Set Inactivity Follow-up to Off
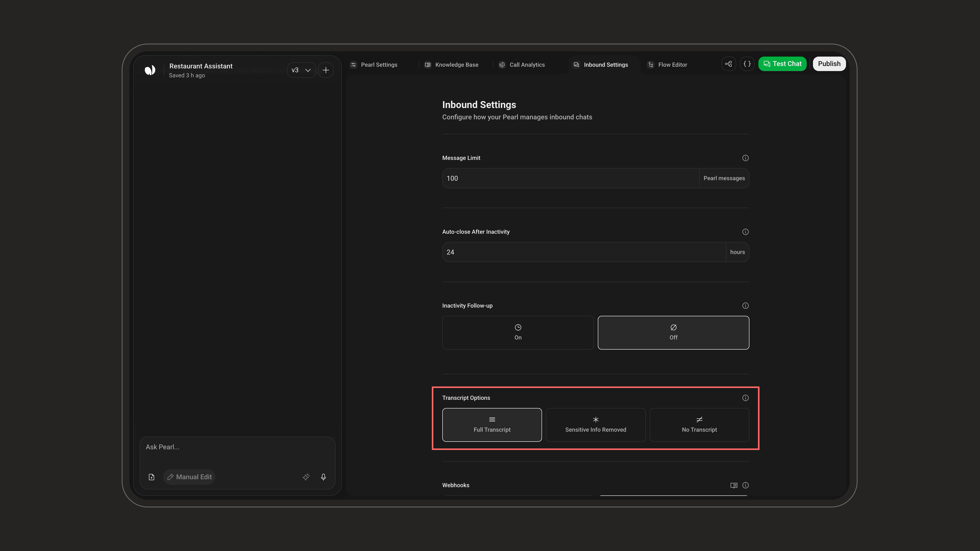The width and height of the screenshot is (980, 551). point(673,333)
